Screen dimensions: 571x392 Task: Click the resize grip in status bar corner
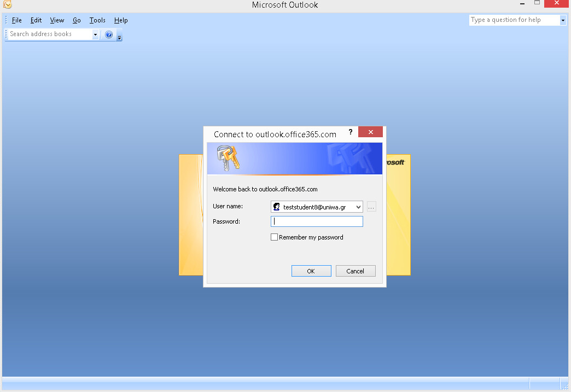pyautogui.click(x=566, y=387)
